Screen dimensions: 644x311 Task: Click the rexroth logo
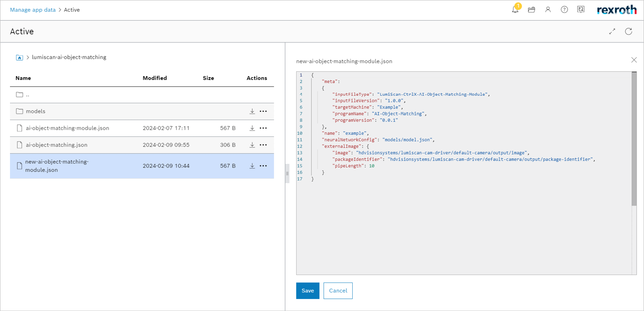pyautogui.click(x=617, y=10)
